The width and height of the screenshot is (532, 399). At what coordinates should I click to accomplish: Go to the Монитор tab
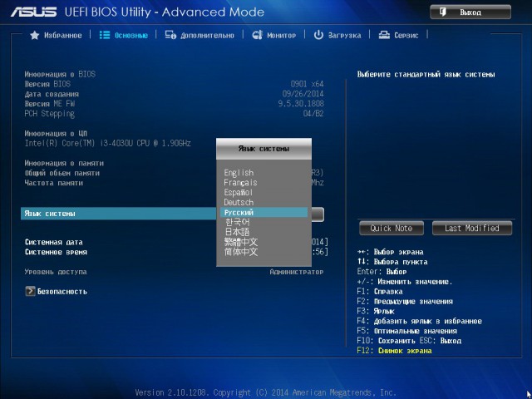(x=273, y=35)
